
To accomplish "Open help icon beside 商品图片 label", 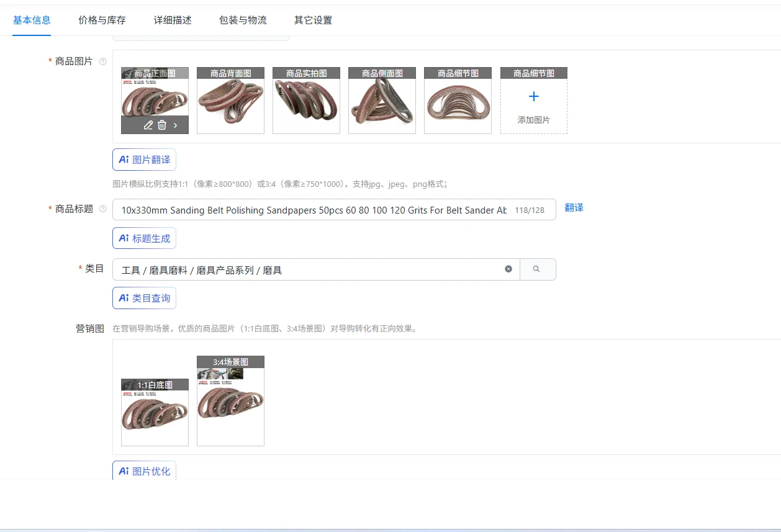I will [x=103, y=61].
